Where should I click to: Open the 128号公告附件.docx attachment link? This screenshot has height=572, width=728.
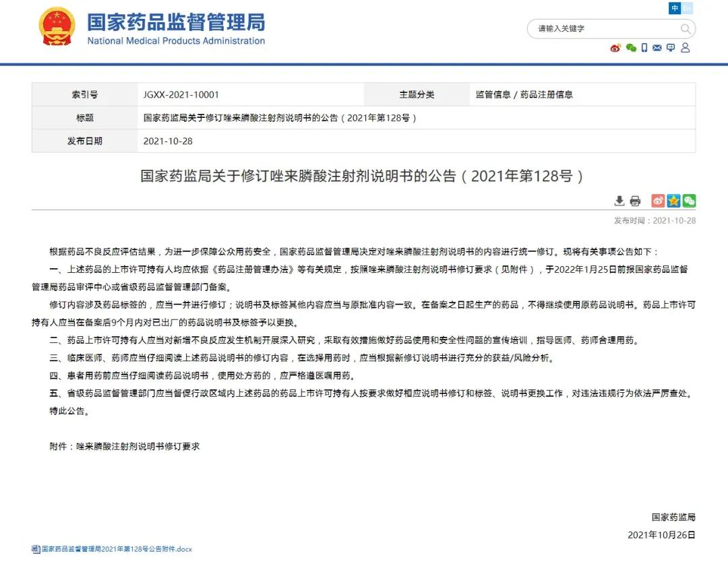pos(116,549)
